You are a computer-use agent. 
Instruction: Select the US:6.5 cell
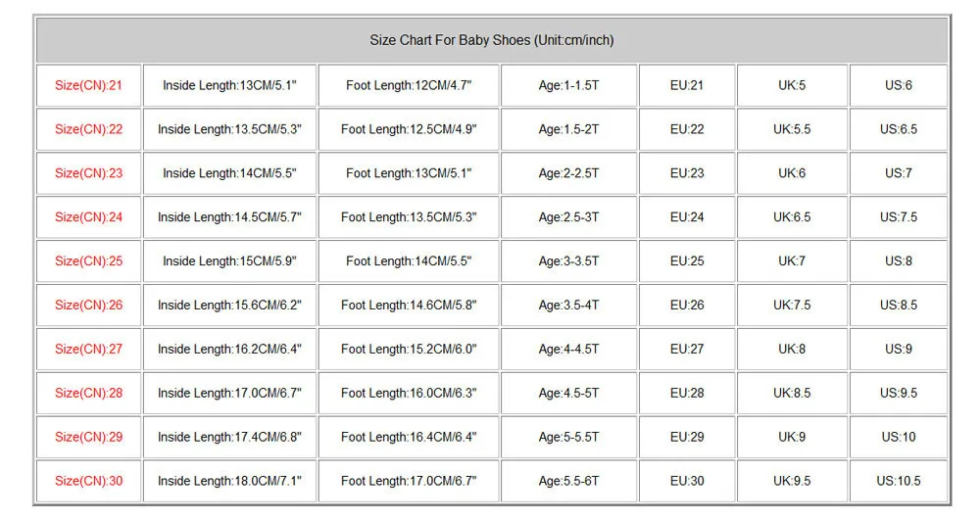(x=899, y=129)
